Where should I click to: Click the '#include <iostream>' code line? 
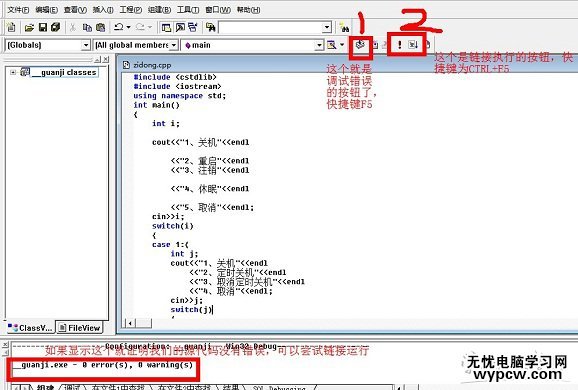click(177, 86)
